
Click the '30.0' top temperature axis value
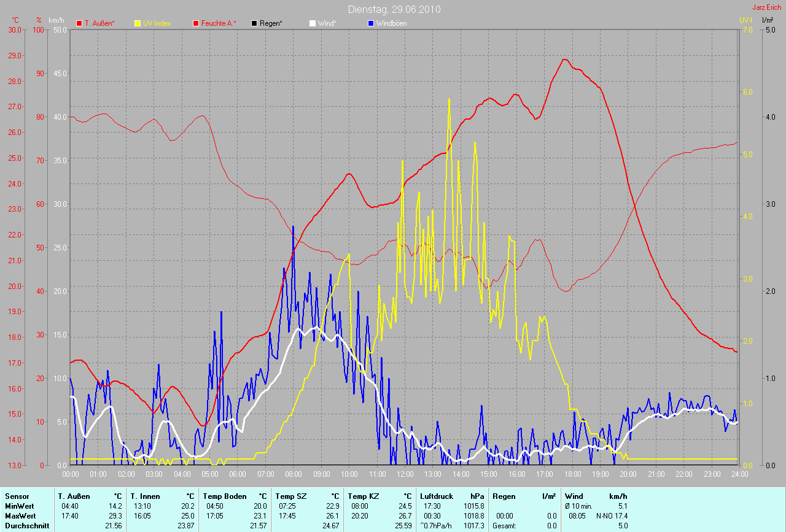point(14,29)
